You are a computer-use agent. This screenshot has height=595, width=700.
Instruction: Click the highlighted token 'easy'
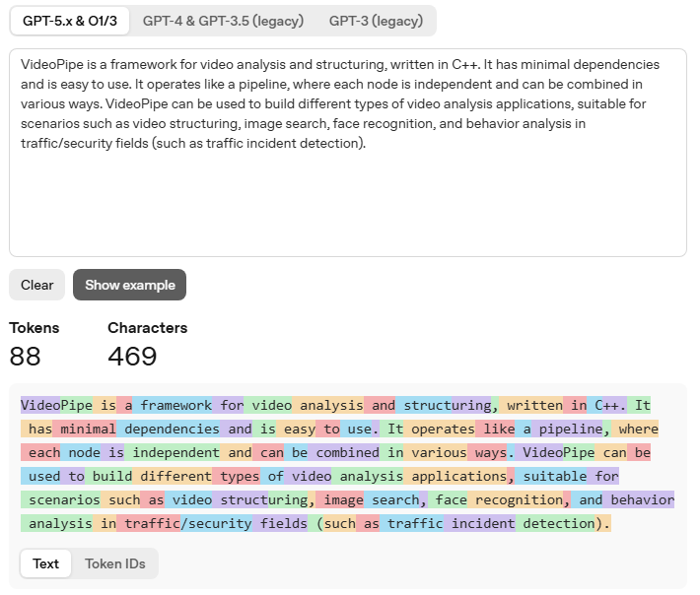pos(296,429)
